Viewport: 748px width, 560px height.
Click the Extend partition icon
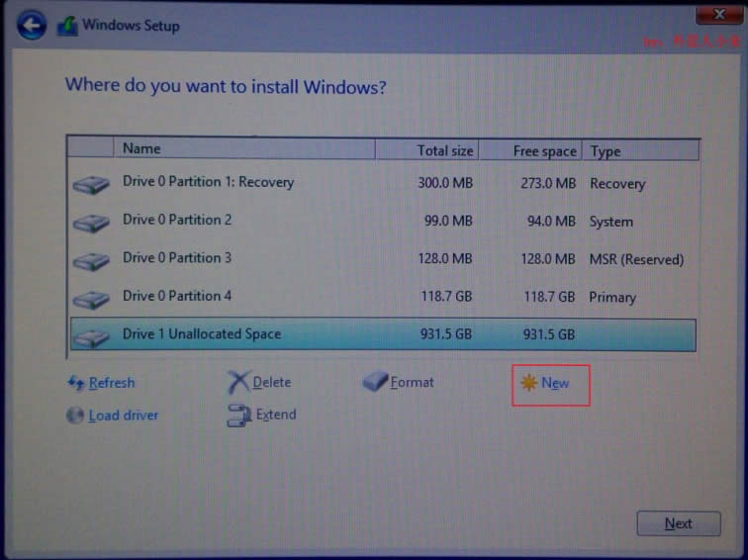pos(238,416)
